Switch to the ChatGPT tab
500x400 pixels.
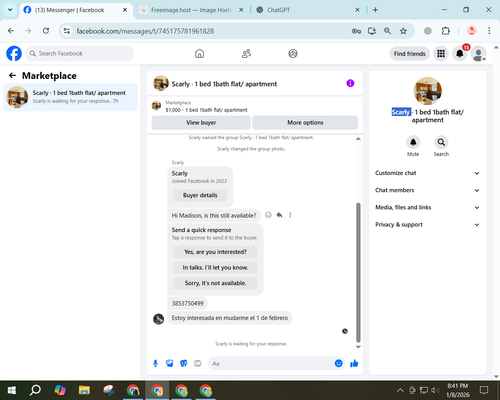pyautogui.click(x=307, y=10)
